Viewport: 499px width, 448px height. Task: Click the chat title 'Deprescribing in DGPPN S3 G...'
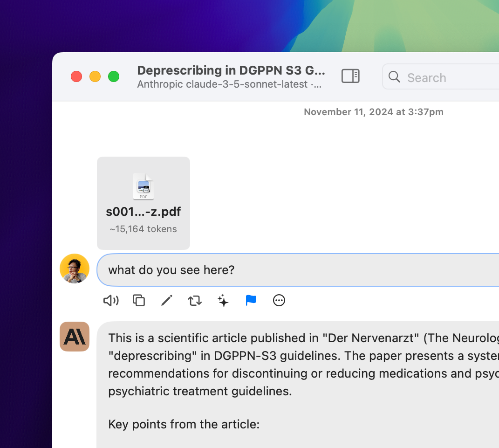pos(231,70)
